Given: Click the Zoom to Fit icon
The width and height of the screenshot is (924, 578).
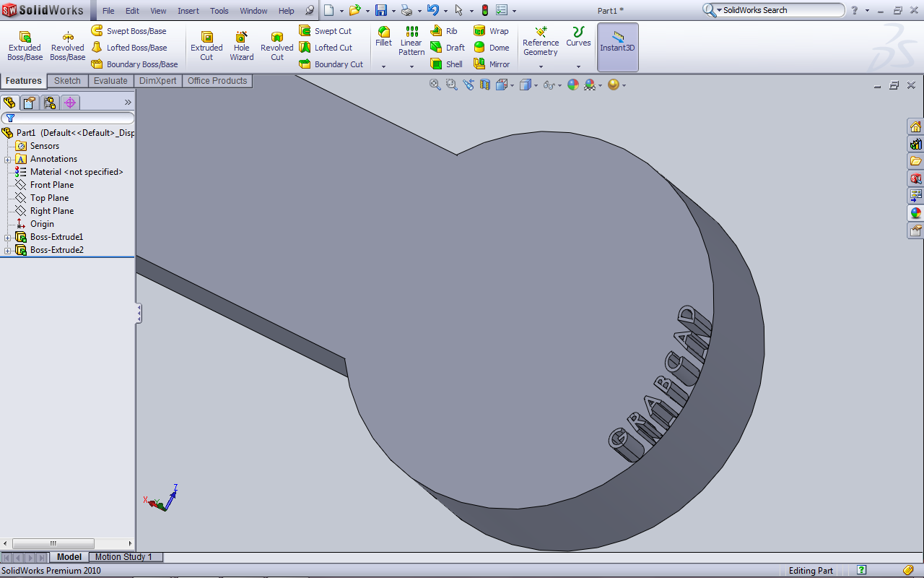Looking at the screenshot, I should [x=435, y=85].
